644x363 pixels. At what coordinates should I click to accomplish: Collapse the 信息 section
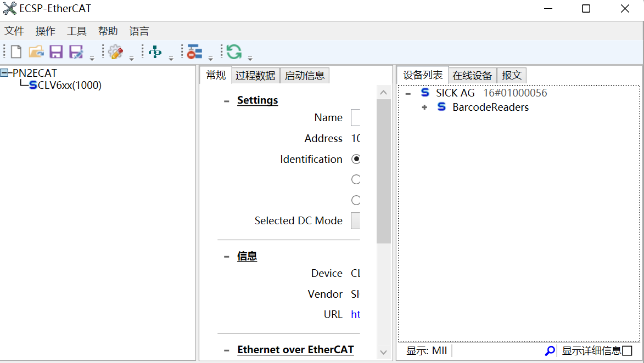point(226,257)
